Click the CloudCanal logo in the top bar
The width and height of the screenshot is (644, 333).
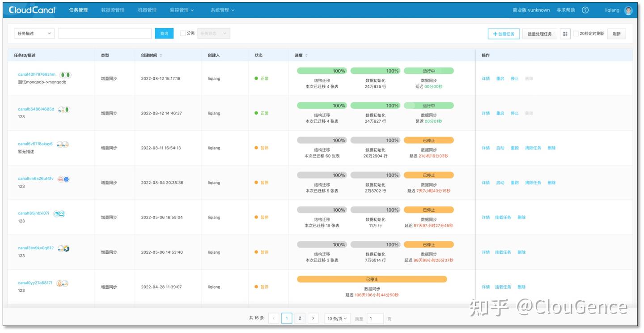pos(30,10)
